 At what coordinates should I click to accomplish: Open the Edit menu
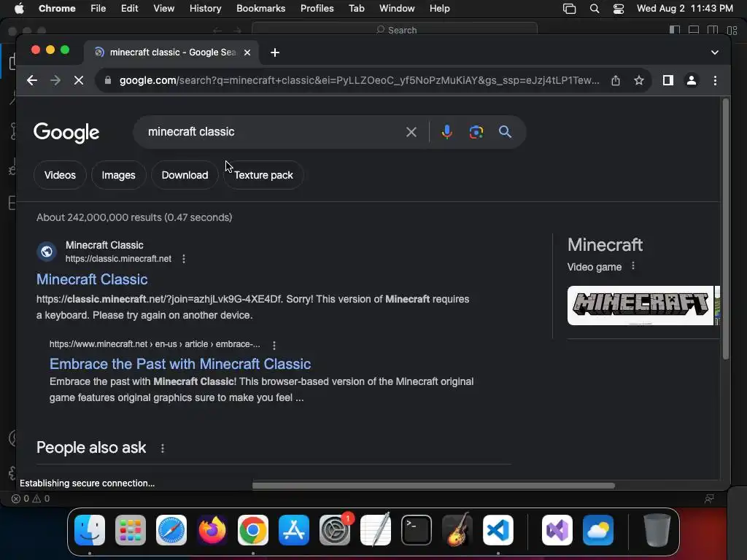coord(129,8)
